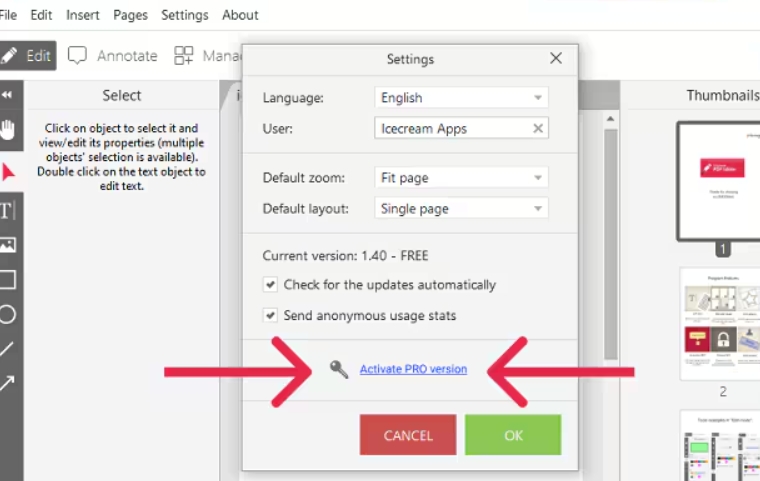
Task: Pick the Text tool in sidebar
Action: tap(8, 210)
